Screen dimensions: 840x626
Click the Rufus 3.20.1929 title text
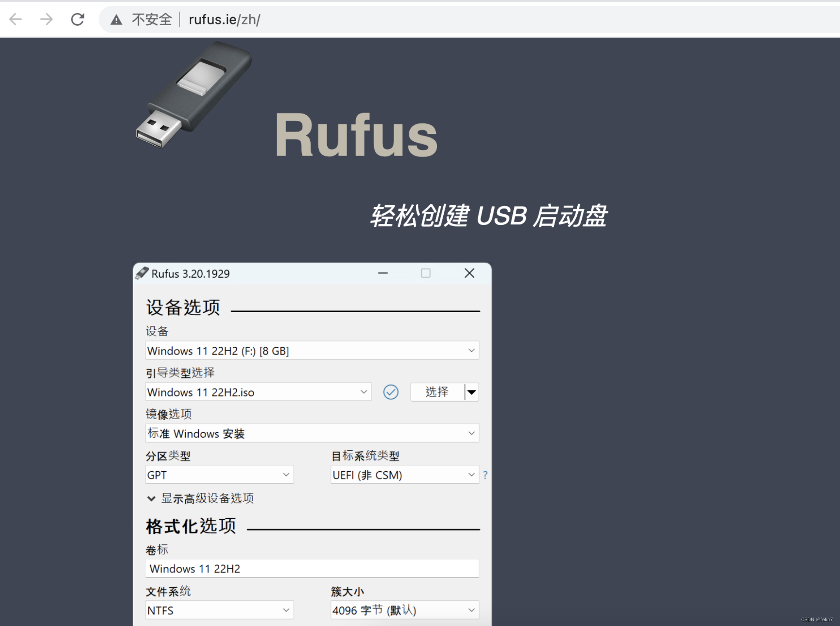tap(191, 273)
